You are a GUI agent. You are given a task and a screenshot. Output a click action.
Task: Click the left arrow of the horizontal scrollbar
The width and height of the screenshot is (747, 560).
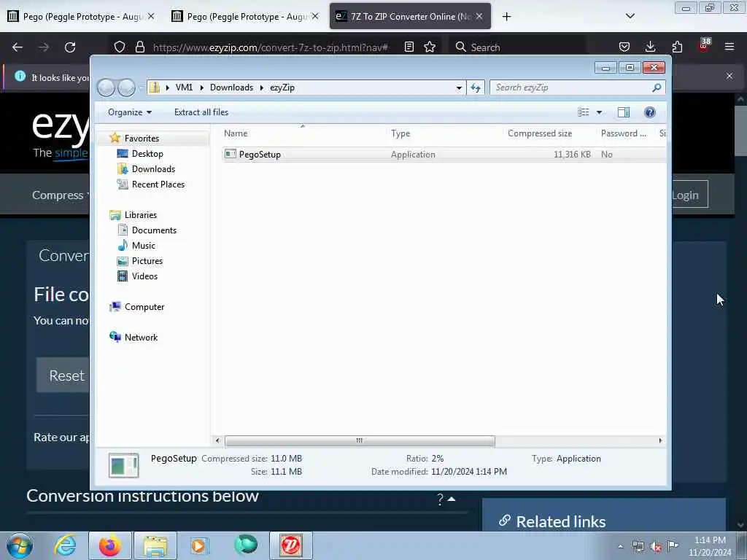[217, 441]
